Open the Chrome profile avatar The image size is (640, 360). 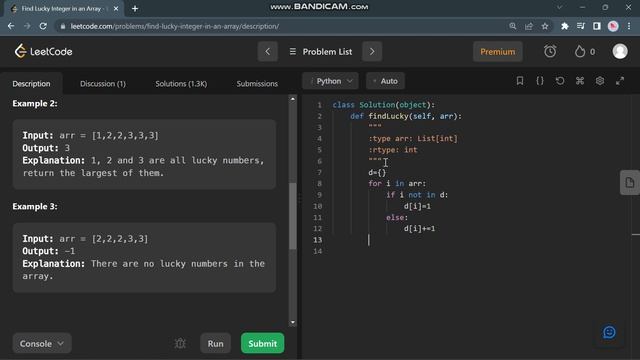click(x=613, y=26)
